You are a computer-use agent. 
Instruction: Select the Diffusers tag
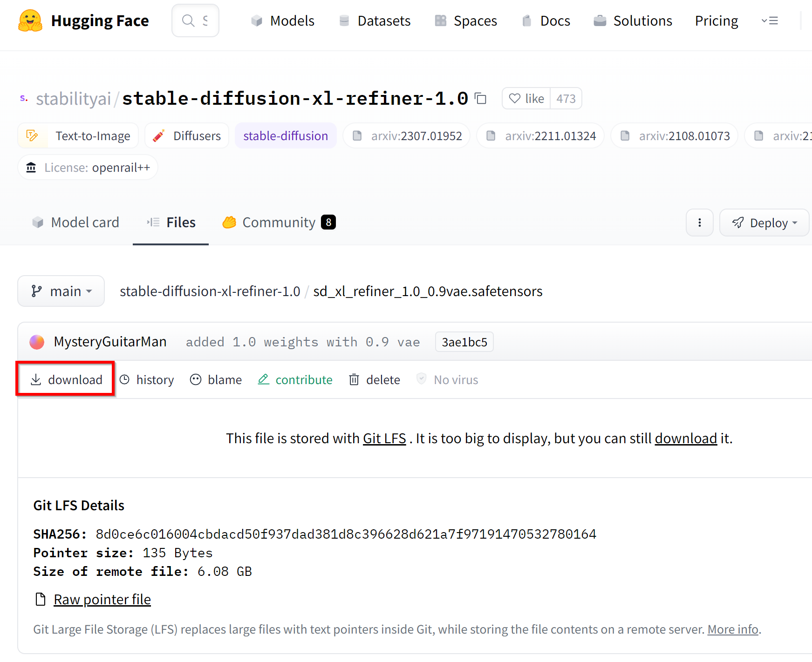coord(187,136)
